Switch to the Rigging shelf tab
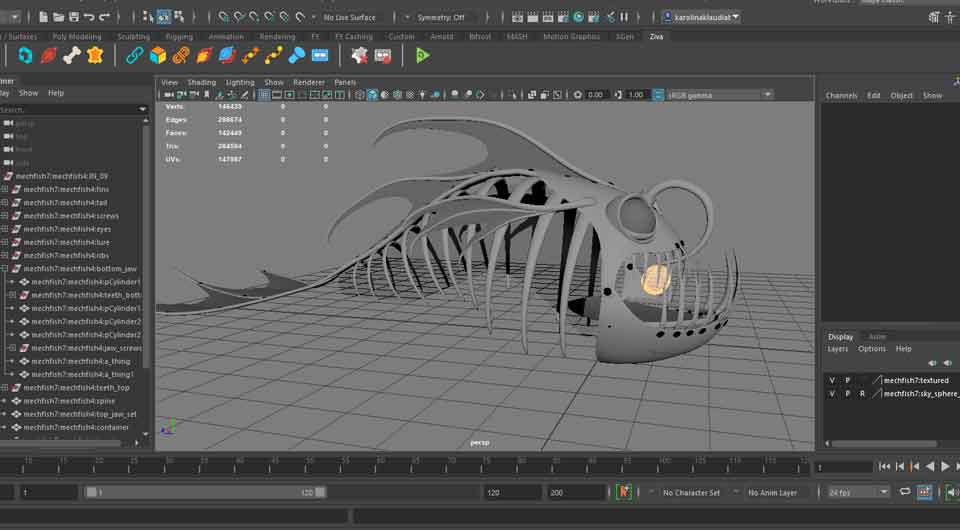 tap(179, 37)
